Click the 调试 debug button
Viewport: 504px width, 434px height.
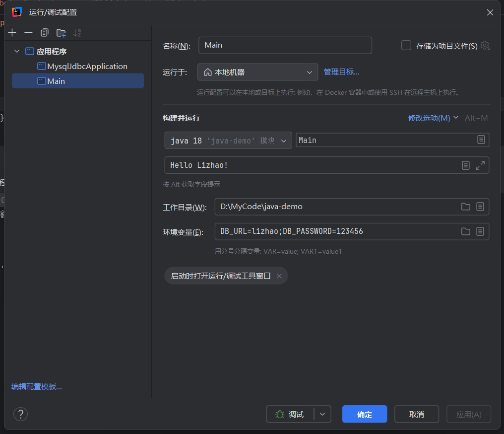point(290,414)
